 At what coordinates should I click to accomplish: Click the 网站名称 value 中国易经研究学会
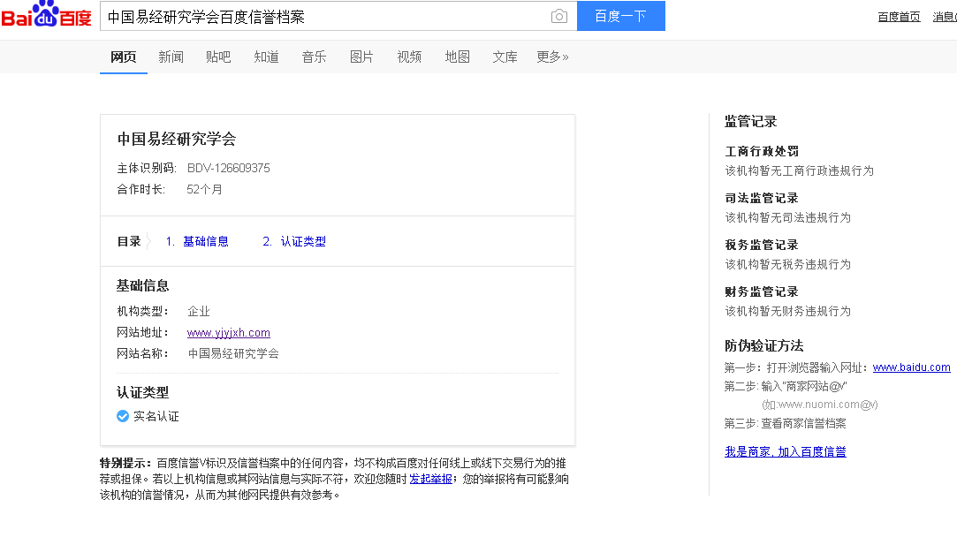pyautogui.click(x=233, y=354)
